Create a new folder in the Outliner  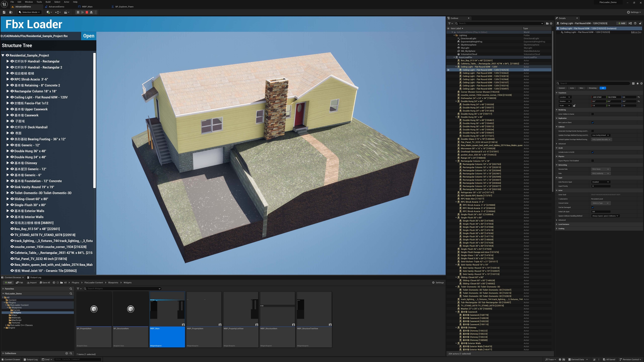click(547, 23)
